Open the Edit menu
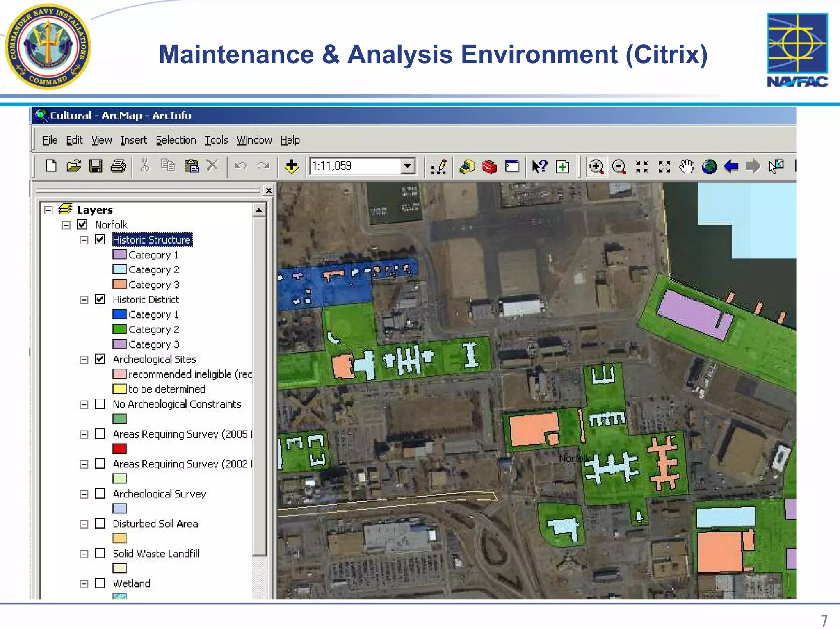The image size is (840, 629). coord(74,140)
